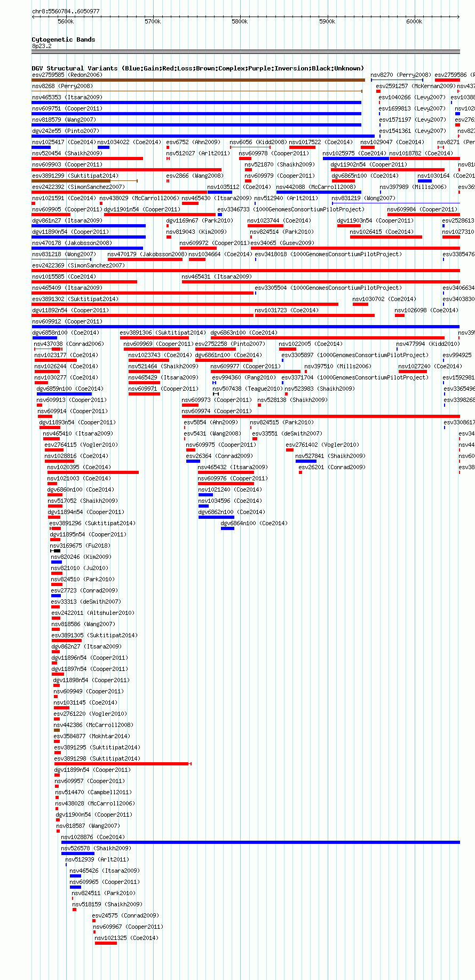The height and width of the screenshot is (980, 475).
Task: Click esv33551 (deSmith2007) label
Action: (287, 434)
